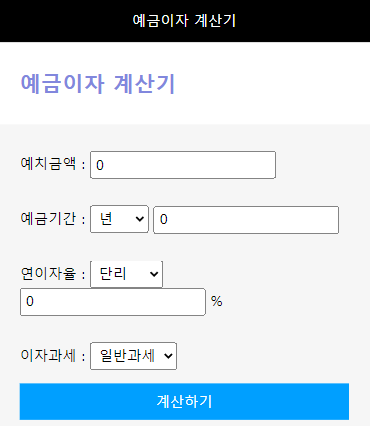Viewport: 370px width, 426px height.
Task: Expand the 연이자율 interest type dropdown
Action: (126, 274)
